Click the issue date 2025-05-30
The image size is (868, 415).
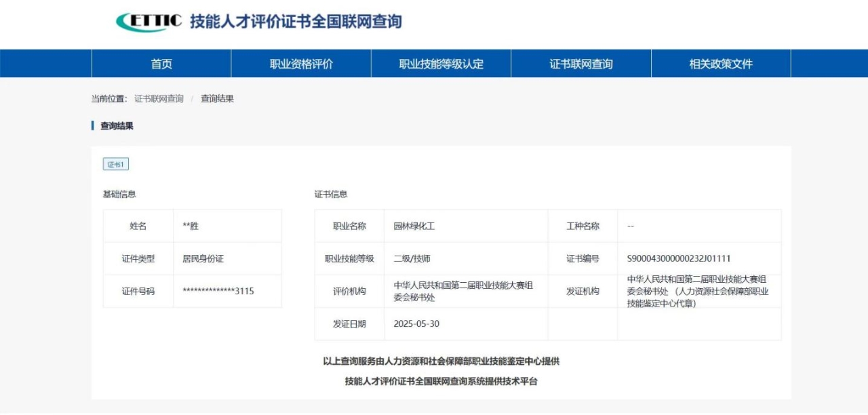pos(416,323)
